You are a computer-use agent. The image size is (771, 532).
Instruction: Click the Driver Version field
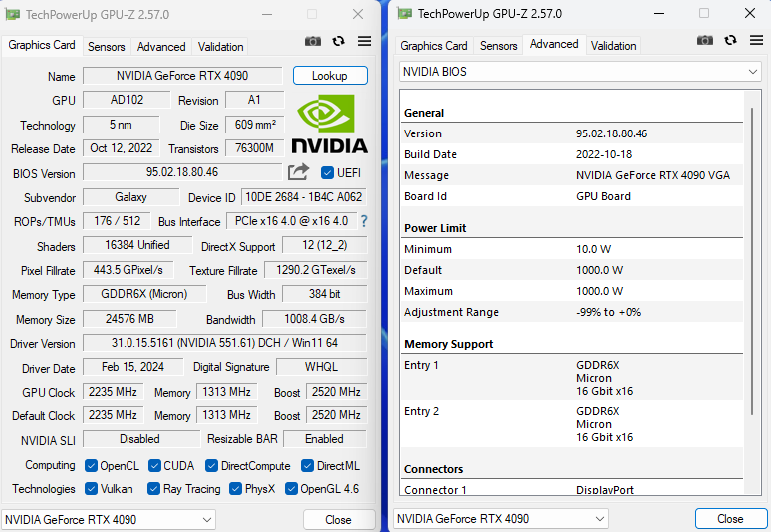pyautogui.click(x=225, y=343)
